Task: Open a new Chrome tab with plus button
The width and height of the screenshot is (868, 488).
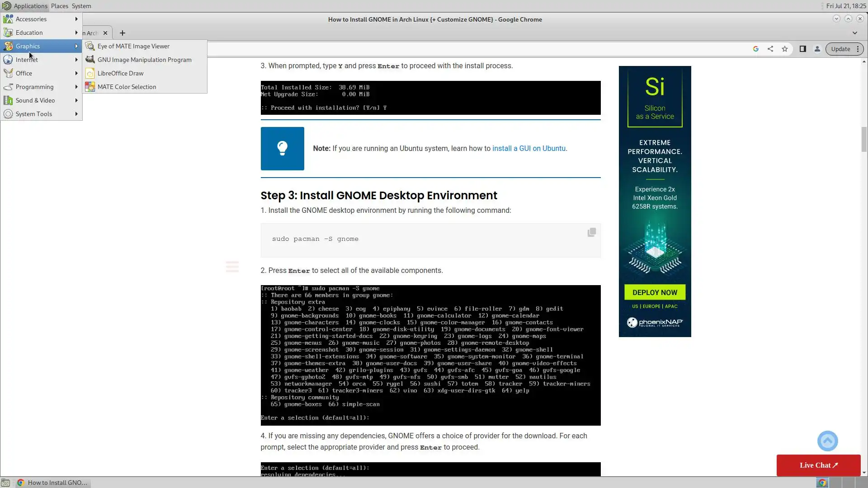Action: [x=122, y=33]
